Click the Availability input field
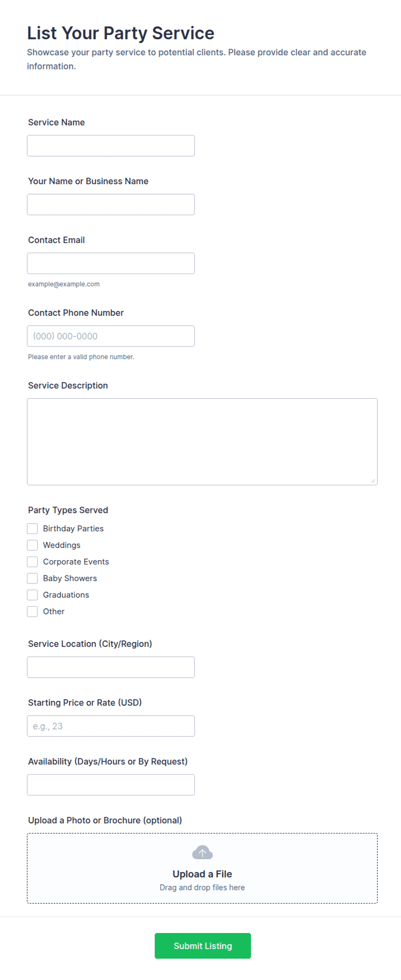Image resolution: width=401 pixels, height=980 pixels. click(111, 785)
